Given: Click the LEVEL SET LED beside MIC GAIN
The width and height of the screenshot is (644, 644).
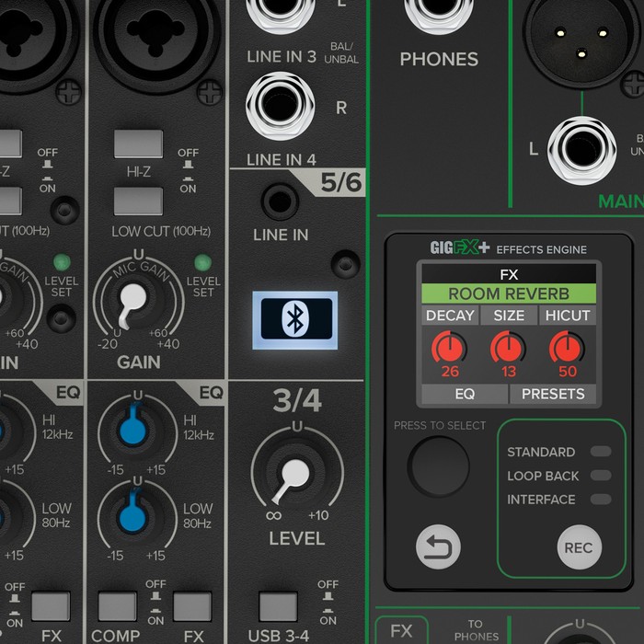Looking at the screenshot, I should (x=203, y=262).
